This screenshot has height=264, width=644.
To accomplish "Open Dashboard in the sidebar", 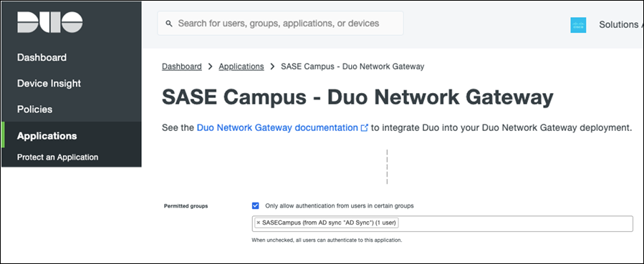I will point(42,57).
